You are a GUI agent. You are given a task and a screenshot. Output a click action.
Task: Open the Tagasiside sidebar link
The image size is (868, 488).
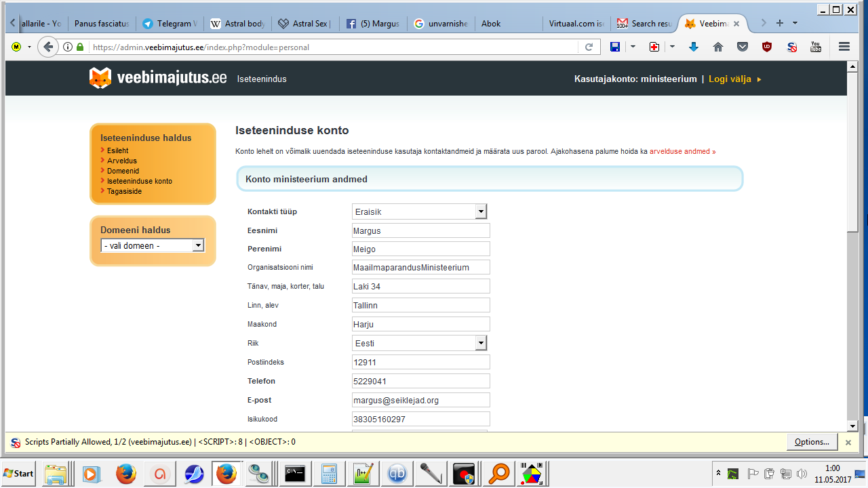[125, 191]
